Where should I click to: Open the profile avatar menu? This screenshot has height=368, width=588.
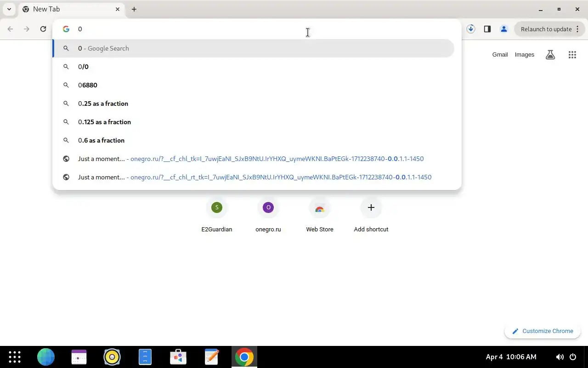coord(504,29)
